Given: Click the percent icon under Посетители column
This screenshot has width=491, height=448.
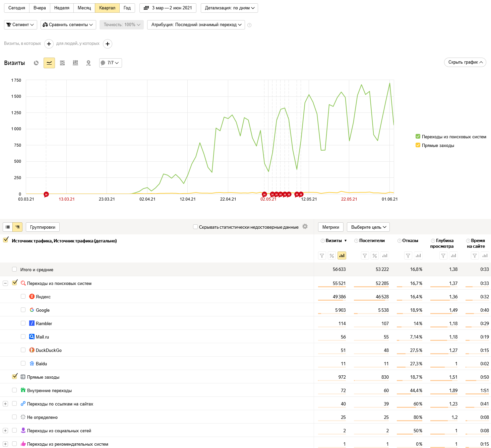Looking at the screenshot, I should click(375, 256).
